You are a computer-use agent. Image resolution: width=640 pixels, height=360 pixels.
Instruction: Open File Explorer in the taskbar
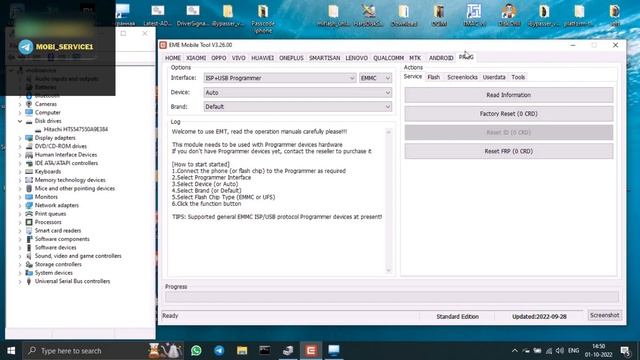[242, 350]
